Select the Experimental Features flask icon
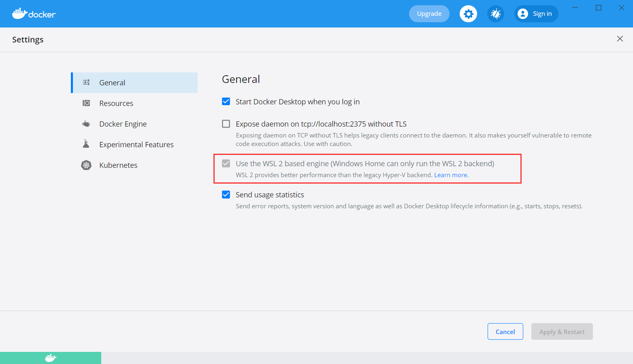 [86, 144]
